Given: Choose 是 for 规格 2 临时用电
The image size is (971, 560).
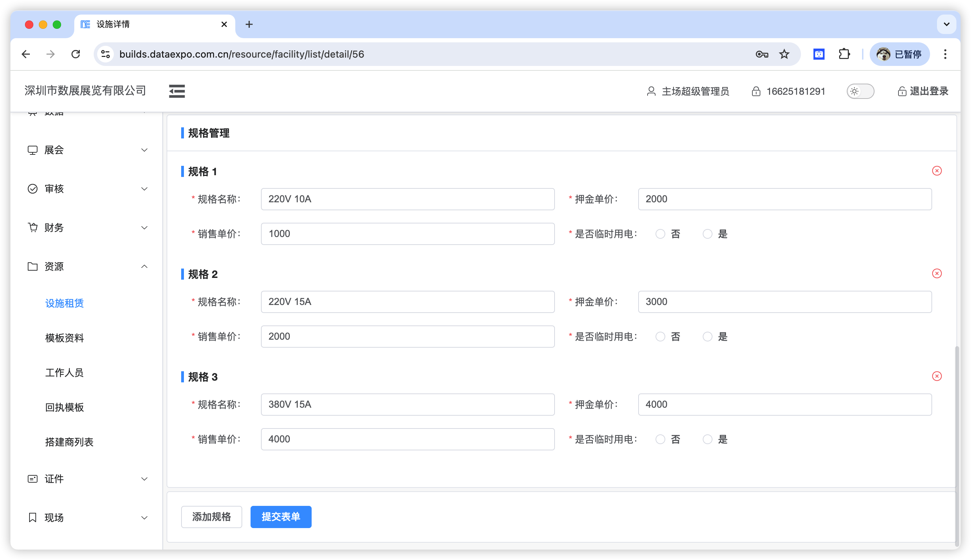Looking at the screenshot, I should [708, 337].
